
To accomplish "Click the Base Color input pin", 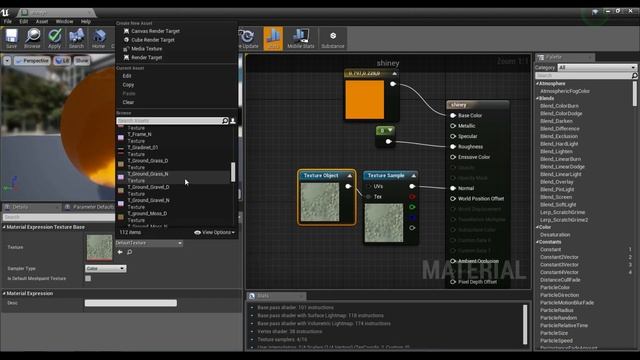I will tap(453, 116).
